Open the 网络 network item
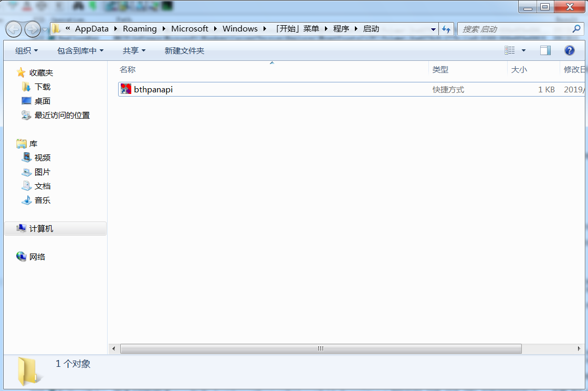Screen dimensions: 588x391 [37, 257]
